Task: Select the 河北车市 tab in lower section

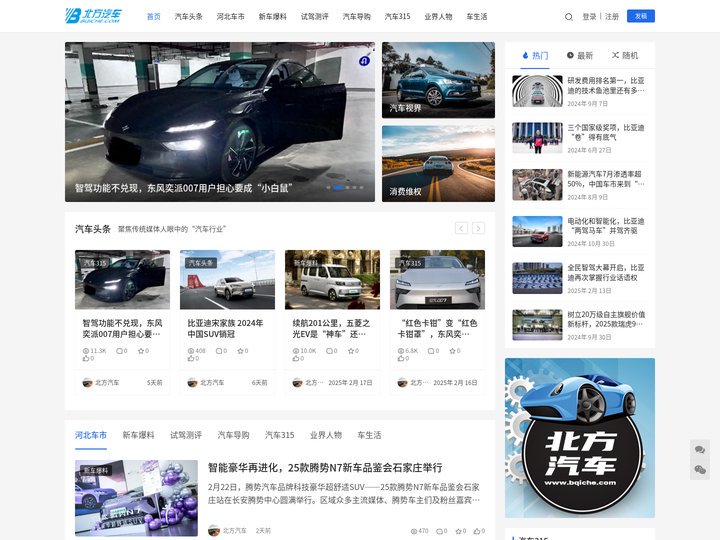Action: pyautogui.click(x=91, y=435)
